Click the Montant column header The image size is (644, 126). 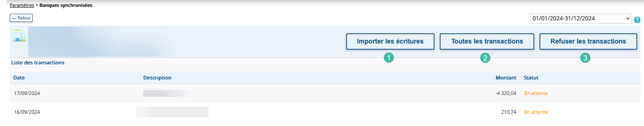pos(506,78)
